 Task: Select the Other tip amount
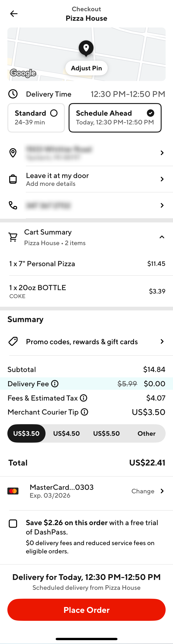click(146, 433)
